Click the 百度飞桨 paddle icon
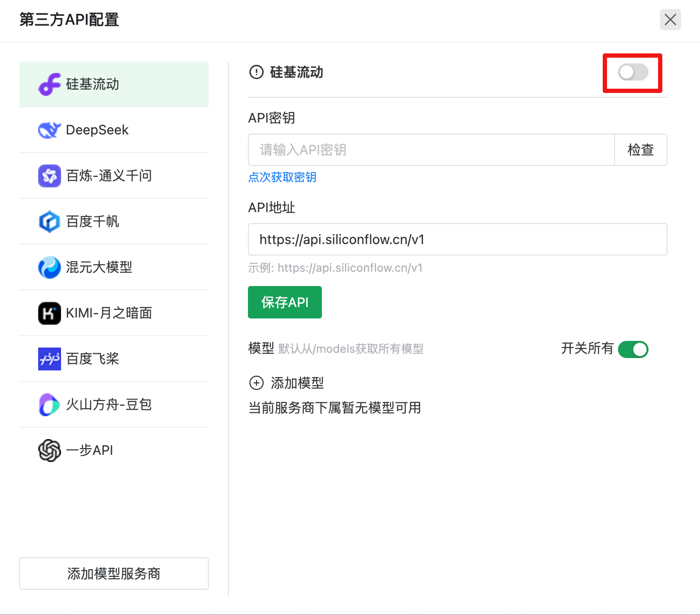 coord(49,359)
